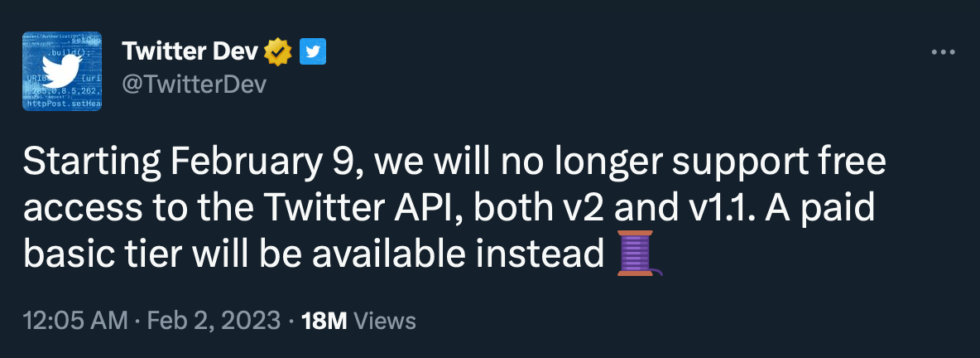Image resolution: width=980 pixels, height=358 pixels.
Task: Click the 12:05 AM timestamp
Action: pyautogui.click(x=75, y=321)
